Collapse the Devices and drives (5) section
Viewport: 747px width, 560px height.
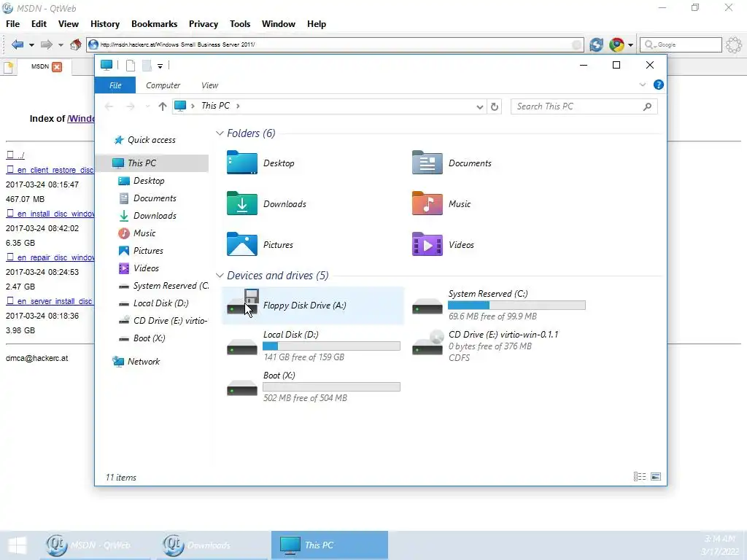220,275
